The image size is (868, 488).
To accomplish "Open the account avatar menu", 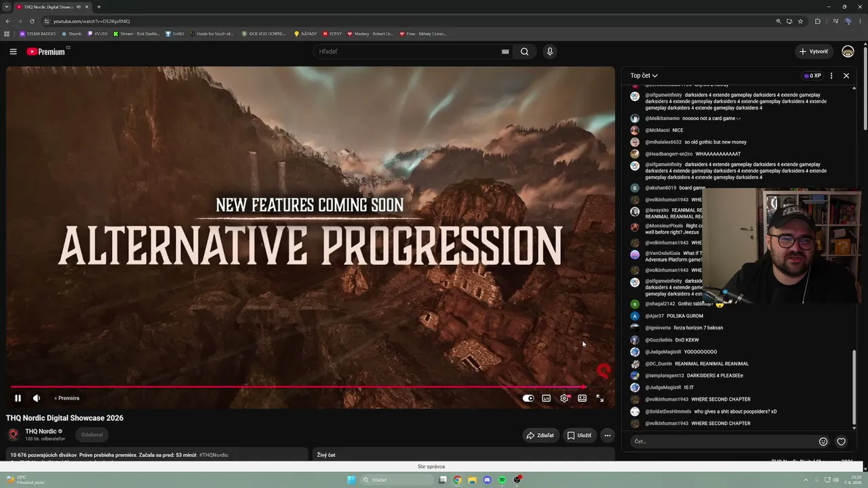I will click(848, 52).
